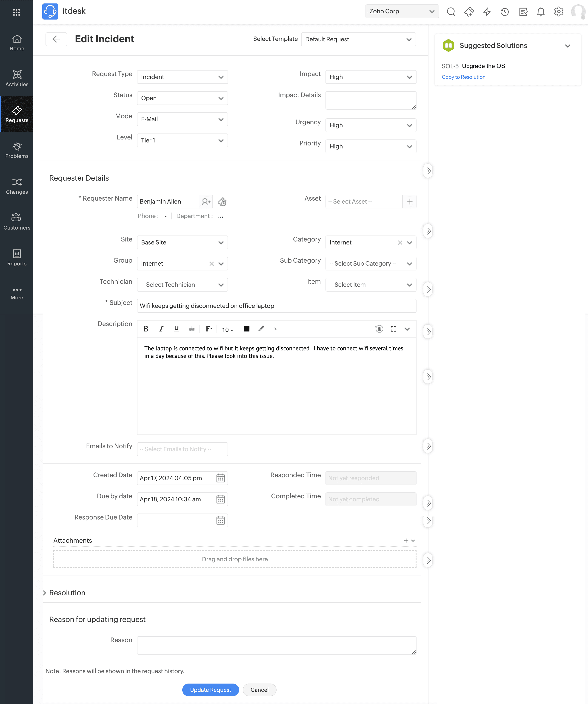The image size is (588, 704).
Task: Click Copy to Resolution link
Action: (463, 77)
